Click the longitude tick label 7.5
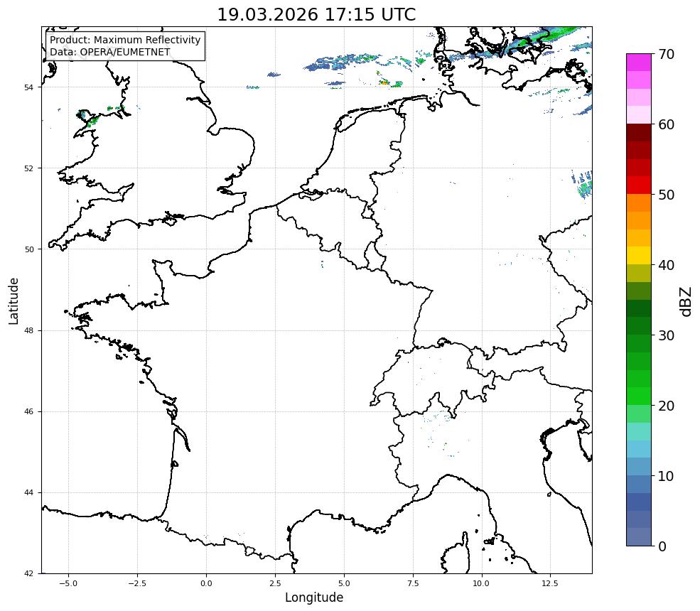Viewport: 700px width, 611px height. (x=412, y=583)
